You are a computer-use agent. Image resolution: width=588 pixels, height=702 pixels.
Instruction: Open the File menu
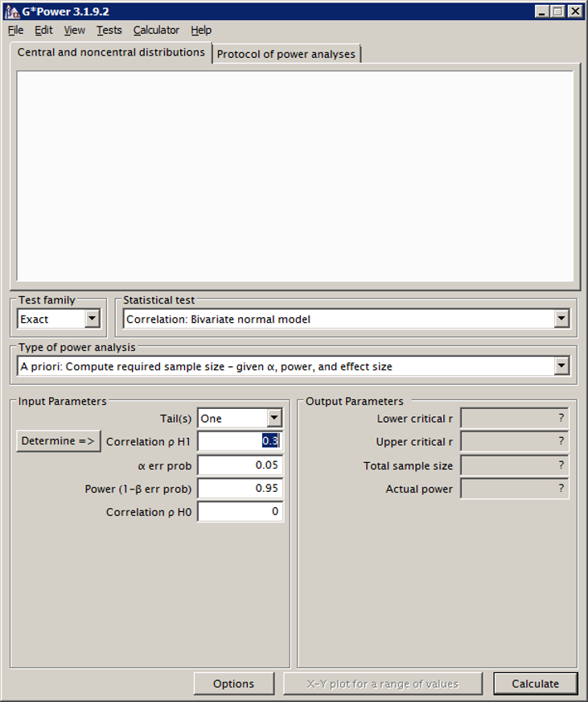16,30
